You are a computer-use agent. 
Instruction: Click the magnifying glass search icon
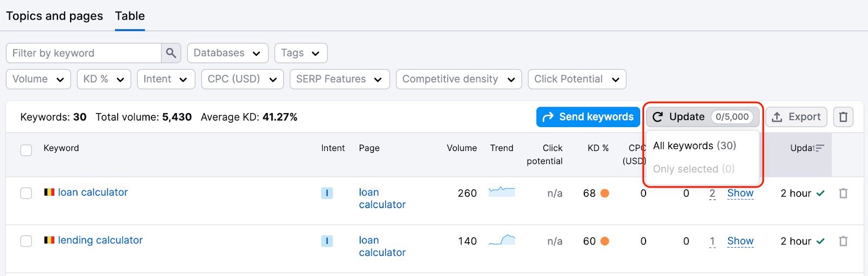point(171,53)
